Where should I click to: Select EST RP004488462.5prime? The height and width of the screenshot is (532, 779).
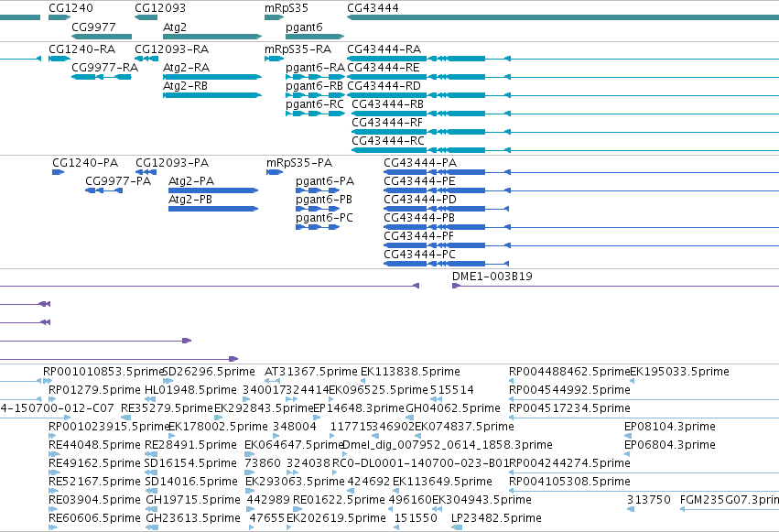511,381
